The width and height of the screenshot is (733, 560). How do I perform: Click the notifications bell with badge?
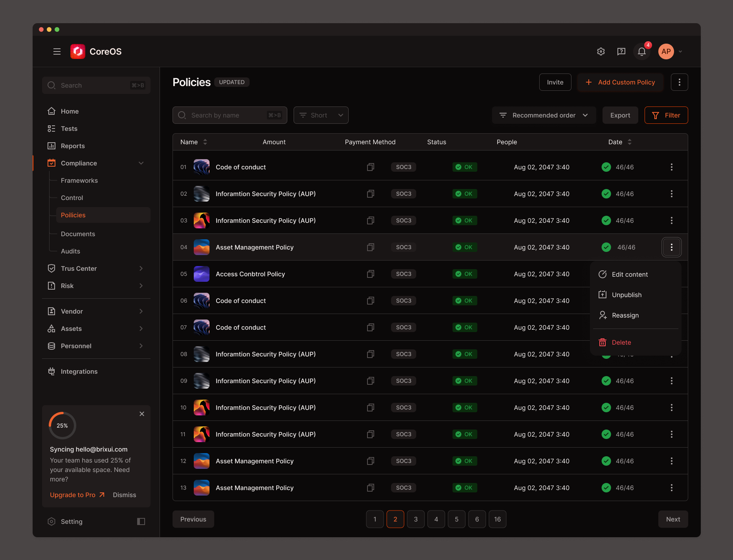click(641, 51)
